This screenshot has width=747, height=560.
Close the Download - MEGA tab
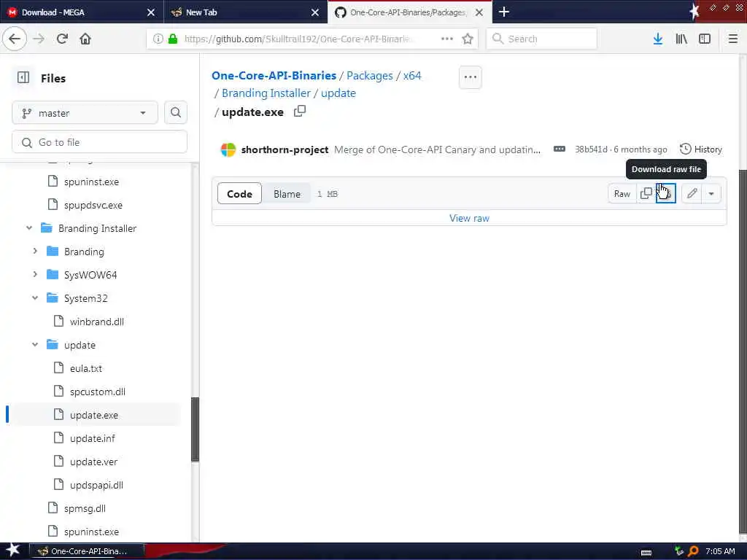click(x=150, y=12)
